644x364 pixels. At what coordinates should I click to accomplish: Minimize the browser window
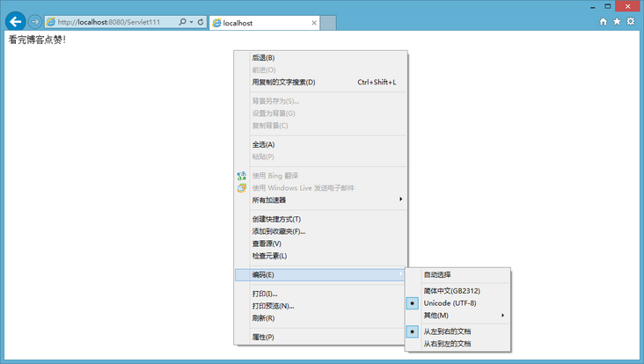(593, 6)
